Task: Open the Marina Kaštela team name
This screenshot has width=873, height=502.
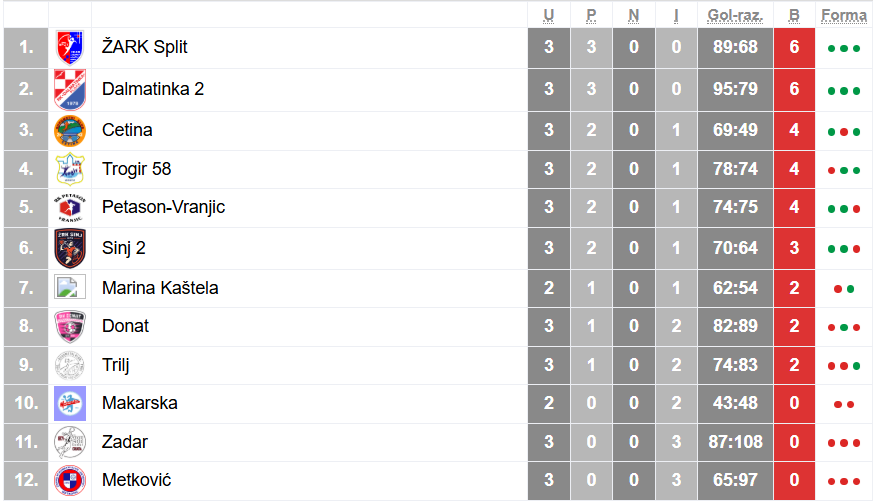Action: [160, 288]
